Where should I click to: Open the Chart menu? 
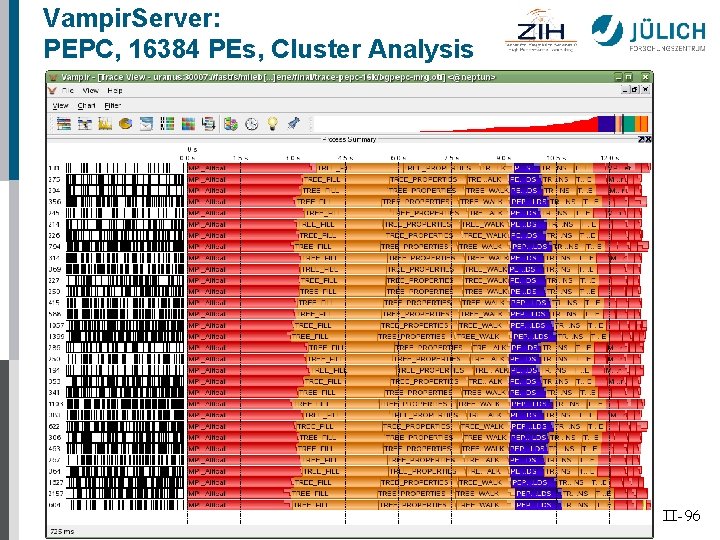pos(86,106)
